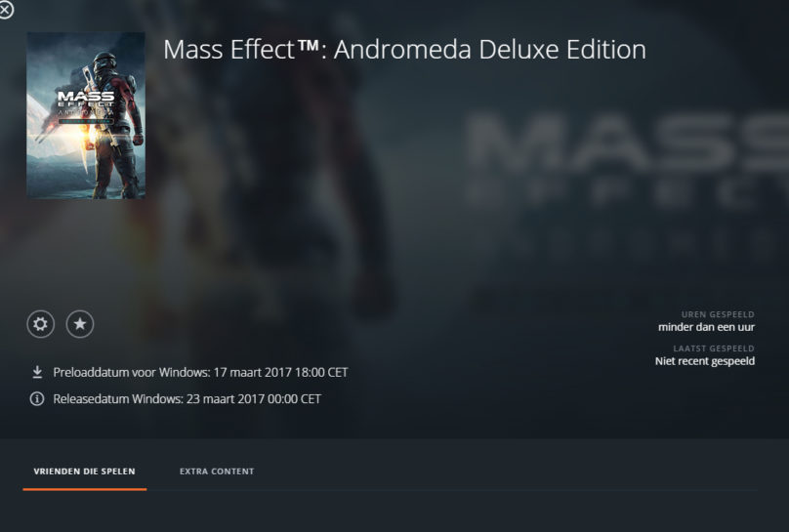Viewport: 789px width, 532px height.
Task: Mark game as favorite with star icon
Action: [x=79, y=324]
